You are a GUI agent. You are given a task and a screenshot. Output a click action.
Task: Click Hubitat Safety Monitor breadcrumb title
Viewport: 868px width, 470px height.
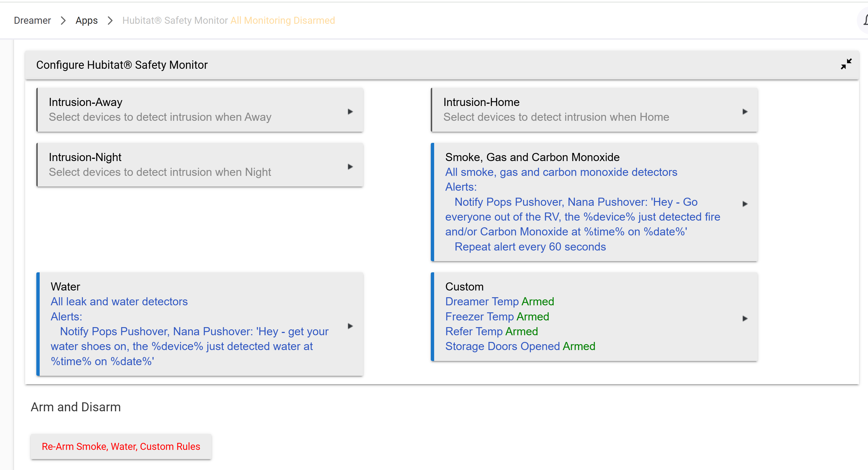tap(175, 21)
